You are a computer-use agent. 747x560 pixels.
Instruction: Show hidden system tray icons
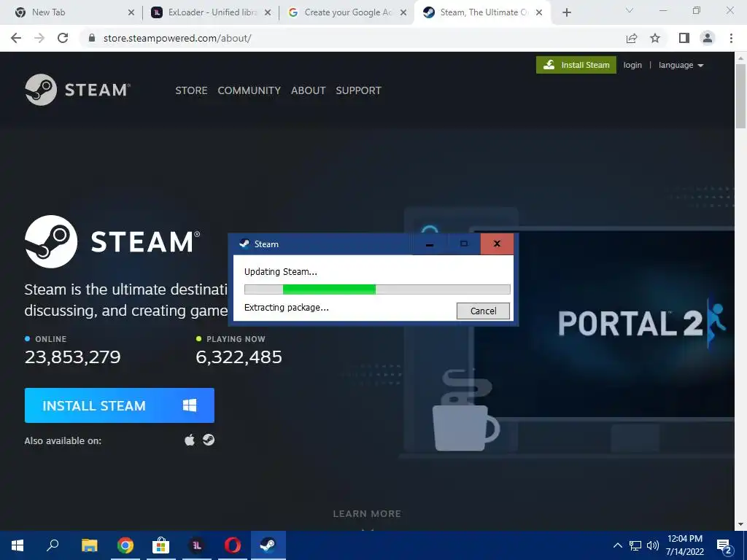617,545
